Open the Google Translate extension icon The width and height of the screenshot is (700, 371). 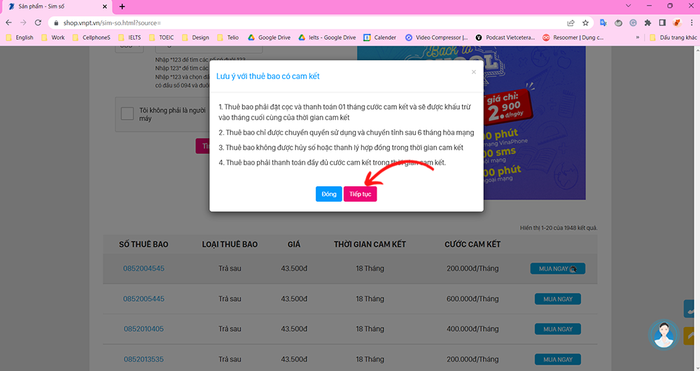(x=603, y=23)
